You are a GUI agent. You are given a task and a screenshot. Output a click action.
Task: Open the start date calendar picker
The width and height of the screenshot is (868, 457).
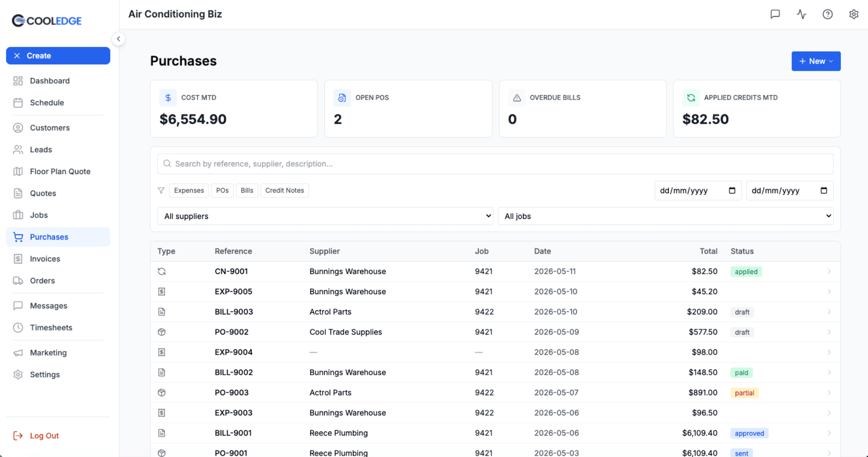732,191
